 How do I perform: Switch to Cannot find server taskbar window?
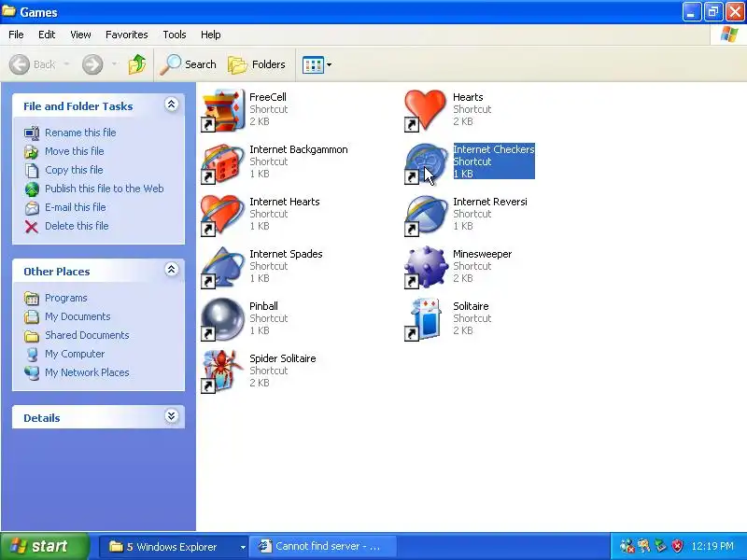(322, 546)
